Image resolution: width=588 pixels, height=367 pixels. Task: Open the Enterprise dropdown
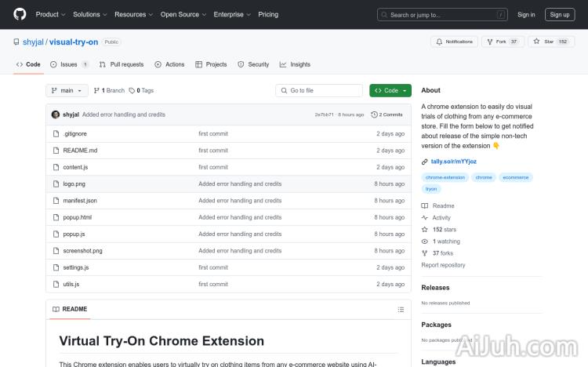[x=232, y=14]
